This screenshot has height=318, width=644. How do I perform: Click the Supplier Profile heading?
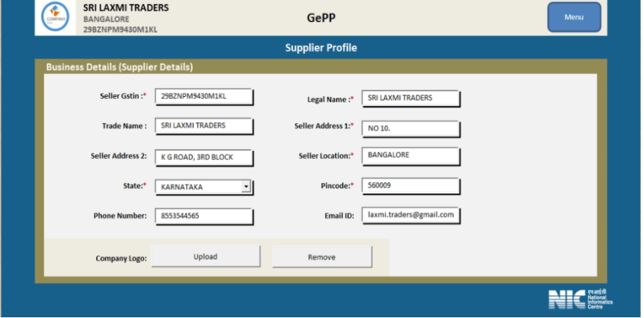pyautogui.click(x=321, y=47)
